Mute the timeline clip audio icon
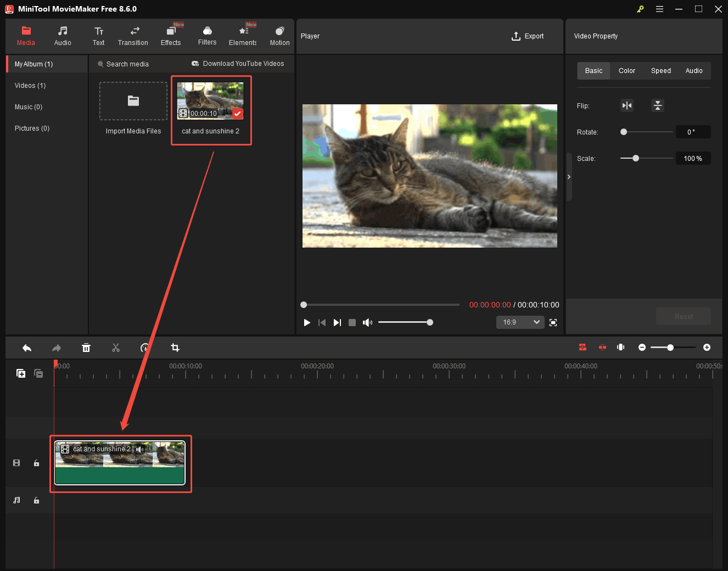This screenshot has height=571, width=728. [x=140, y=449]
